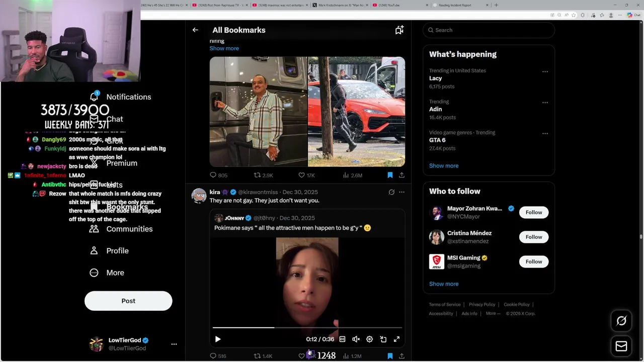644x362 pixels.
Task: Remove bookmark on the 2.6M views post
Action: (x=390, y=175)
